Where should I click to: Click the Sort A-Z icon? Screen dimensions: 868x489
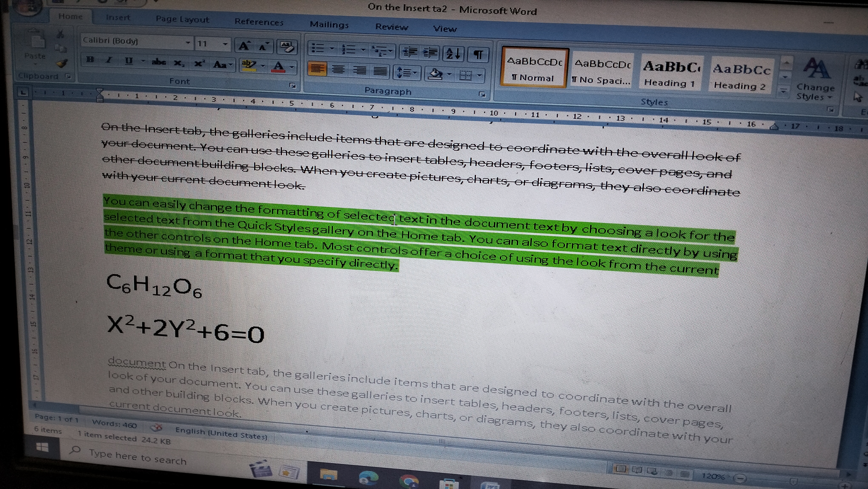click(x=453, y=53)
